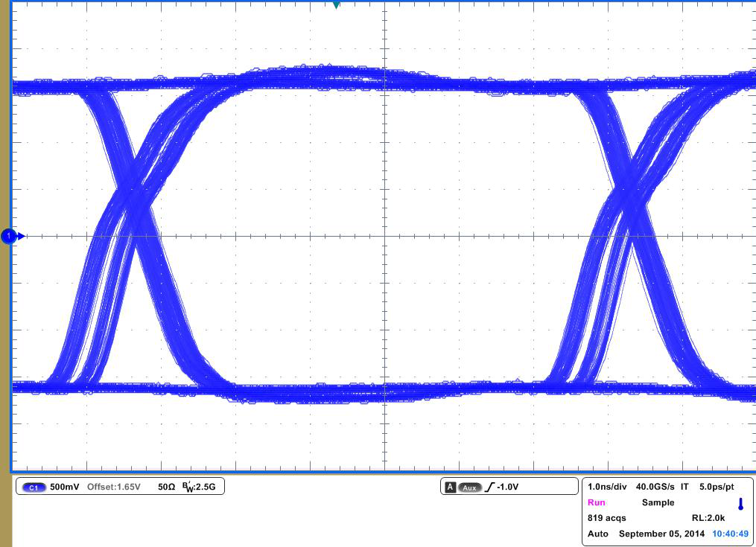Viewport: 756px width, 547px height.
Task: Click the Aux trigger source badge
Action: (x=471, y=486)
